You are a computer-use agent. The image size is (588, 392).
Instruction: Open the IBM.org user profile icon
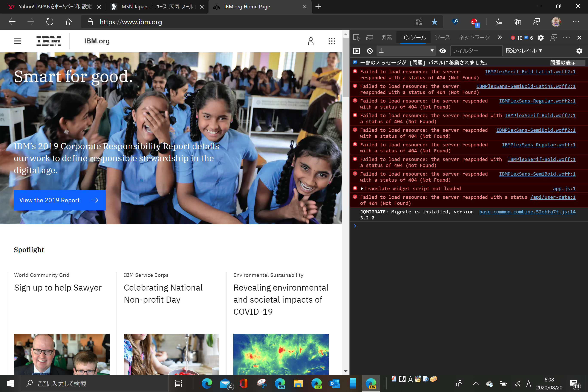coord(311,41)
